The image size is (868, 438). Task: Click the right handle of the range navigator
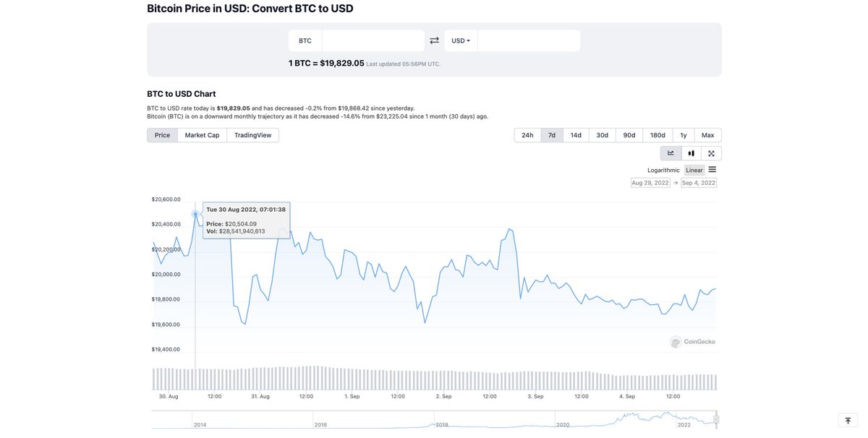[x=717, y=419]
